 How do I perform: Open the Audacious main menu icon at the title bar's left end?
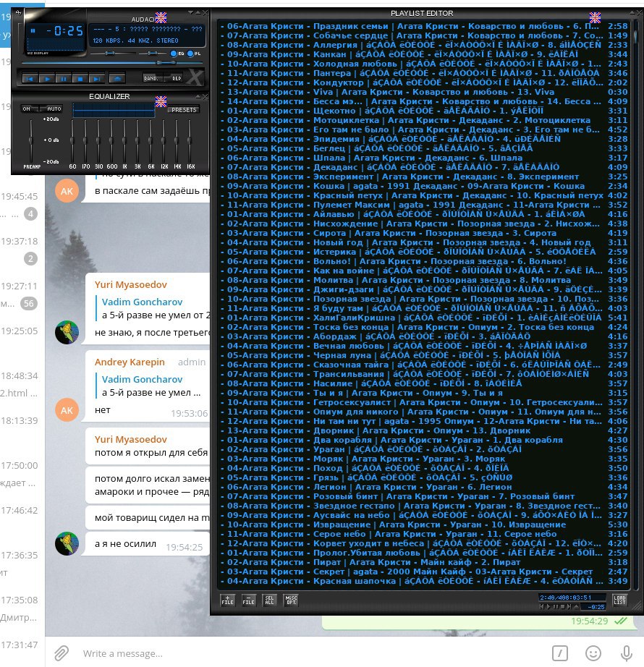tap(18, 13)
